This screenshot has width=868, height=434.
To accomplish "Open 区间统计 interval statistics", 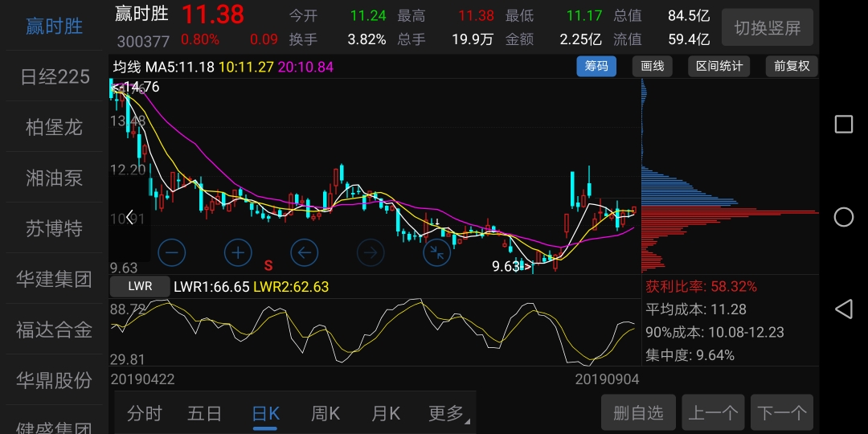I will [x=719, y=67].
